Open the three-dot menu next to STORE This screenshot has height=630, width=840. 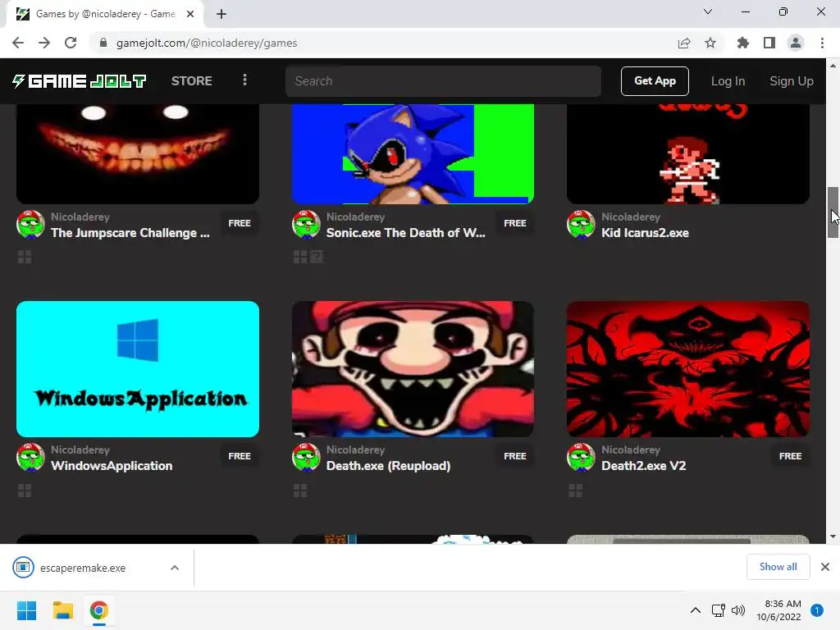click(244, 80)
